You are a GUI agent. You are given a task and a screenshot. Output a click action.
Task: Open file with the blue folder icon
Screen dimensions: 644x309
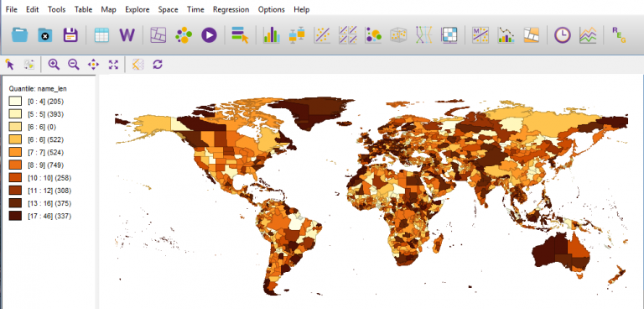[x=19, y=35]
